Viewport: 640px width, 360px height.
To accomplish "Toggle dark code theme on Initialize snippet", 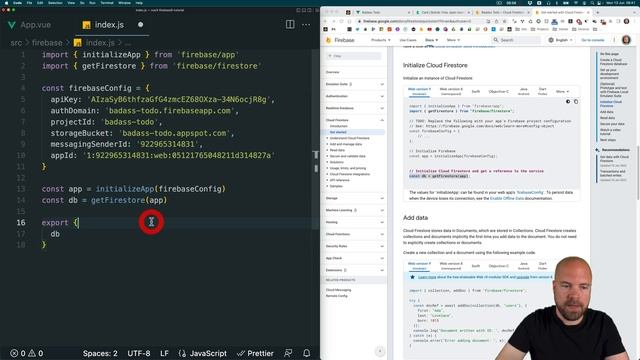I will pos(568,102).
